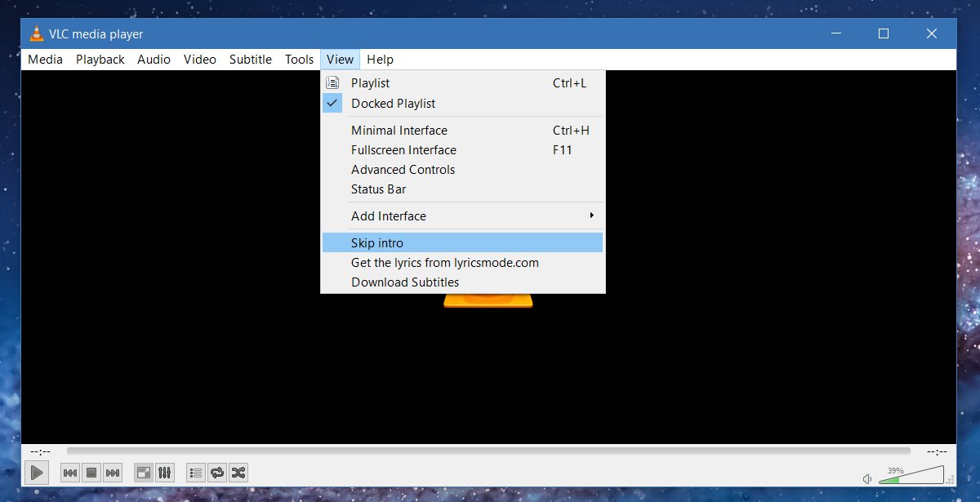Close the open View menu
980x502 pixels.
340,60
